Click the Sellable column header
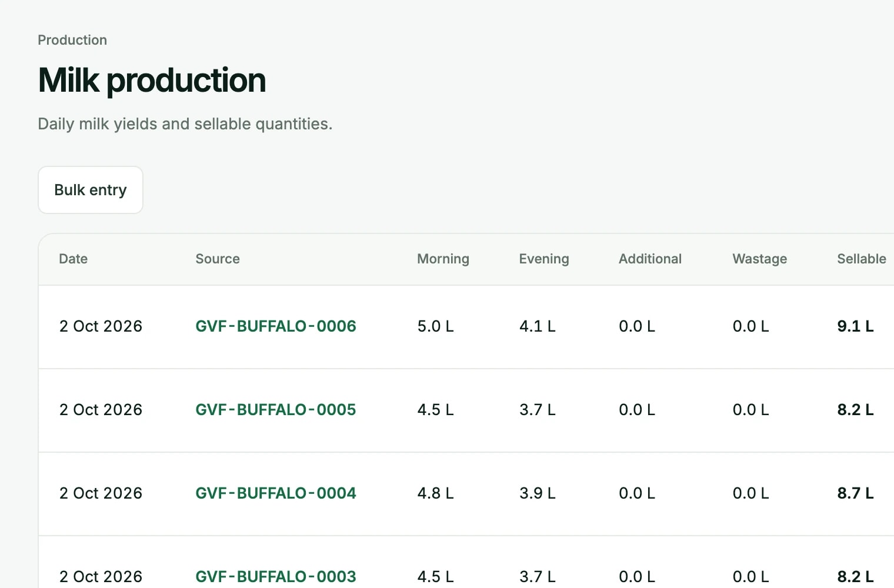 coord(862,259)
